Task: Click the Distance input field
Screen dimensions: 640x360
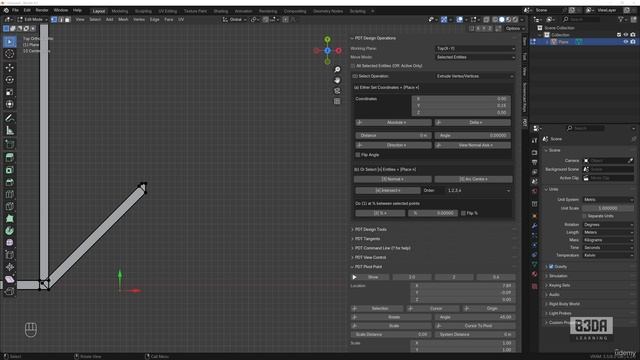Action: (393, 136)
